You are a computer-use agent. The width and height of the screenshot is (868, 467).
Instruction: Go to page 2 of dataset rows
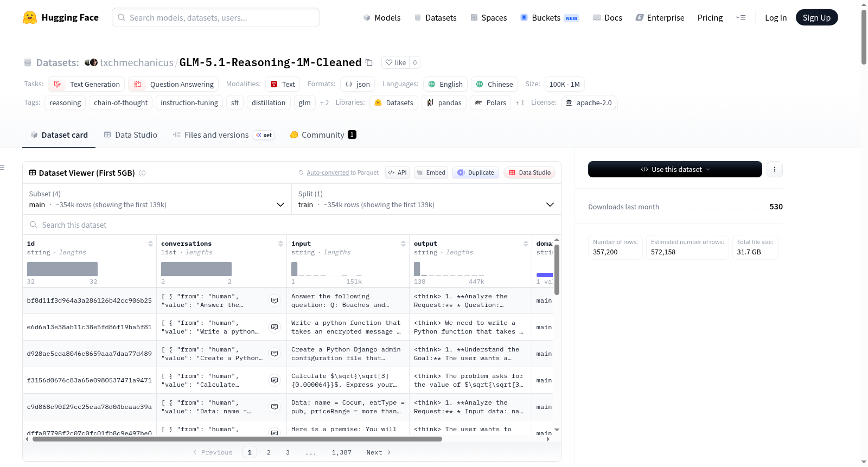(x=269, y=452)
